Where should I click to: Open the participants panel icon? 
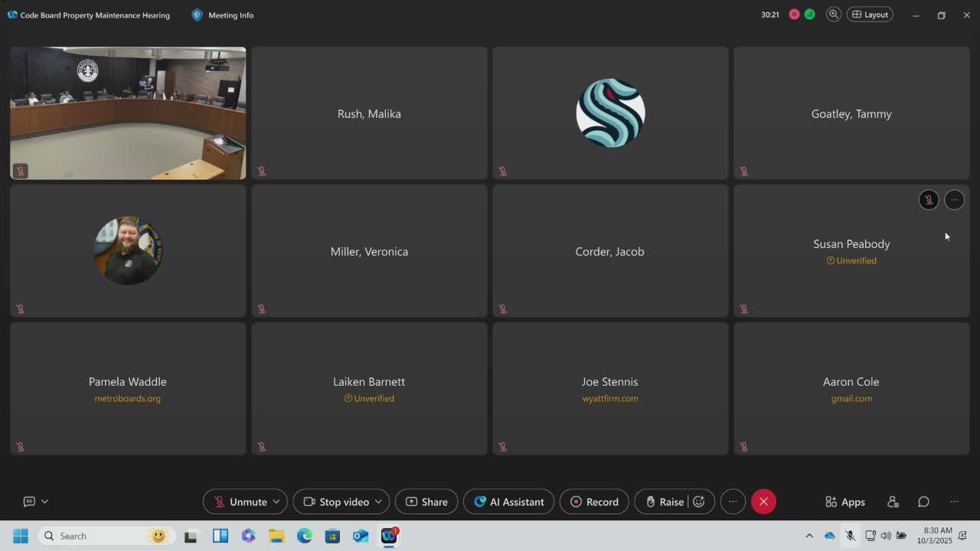tap(893, 502)
